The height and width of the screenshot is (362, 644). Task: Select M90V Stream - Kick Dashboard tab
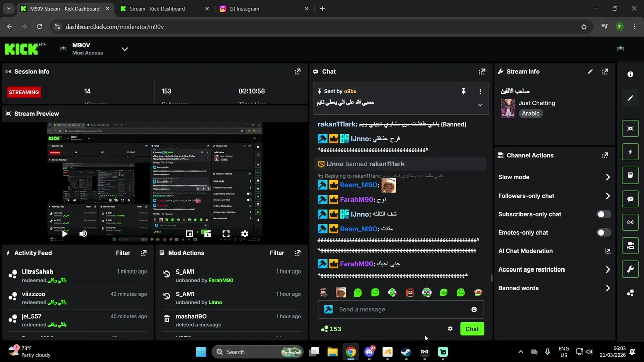64,9
